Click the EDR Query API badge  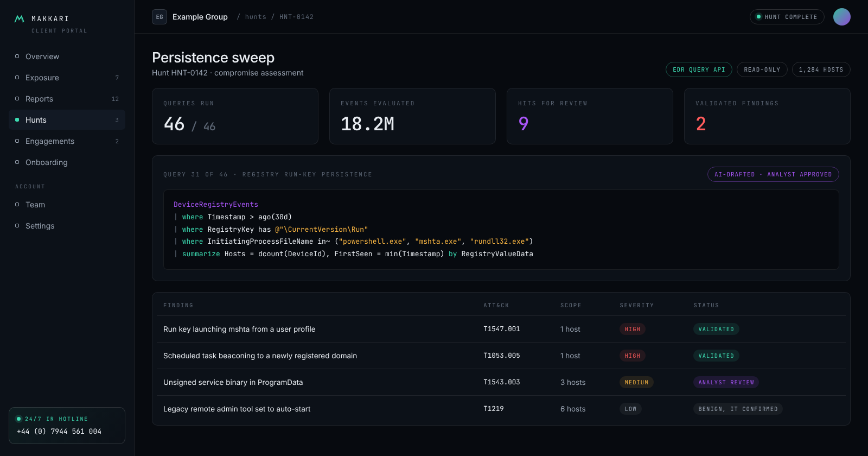699,69
